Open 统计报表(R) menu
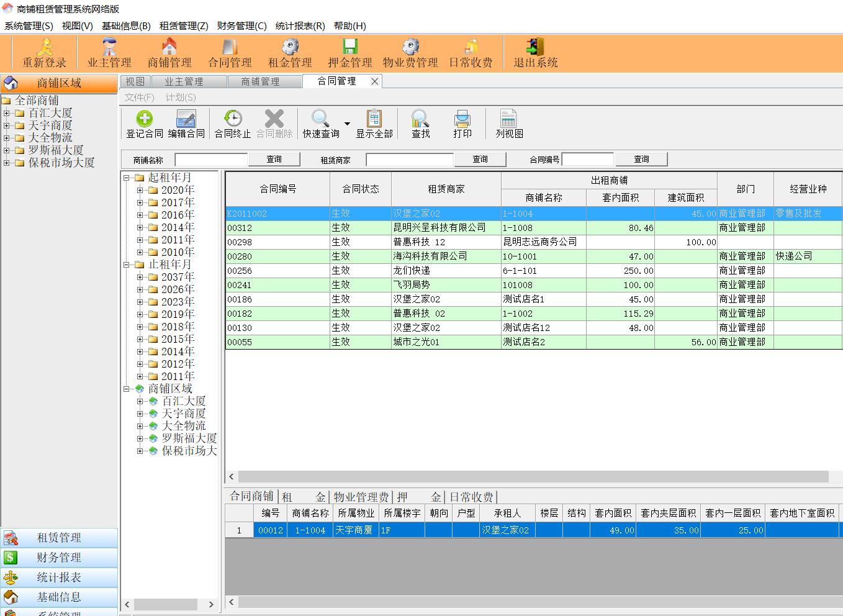 click(x=300, y=25)
